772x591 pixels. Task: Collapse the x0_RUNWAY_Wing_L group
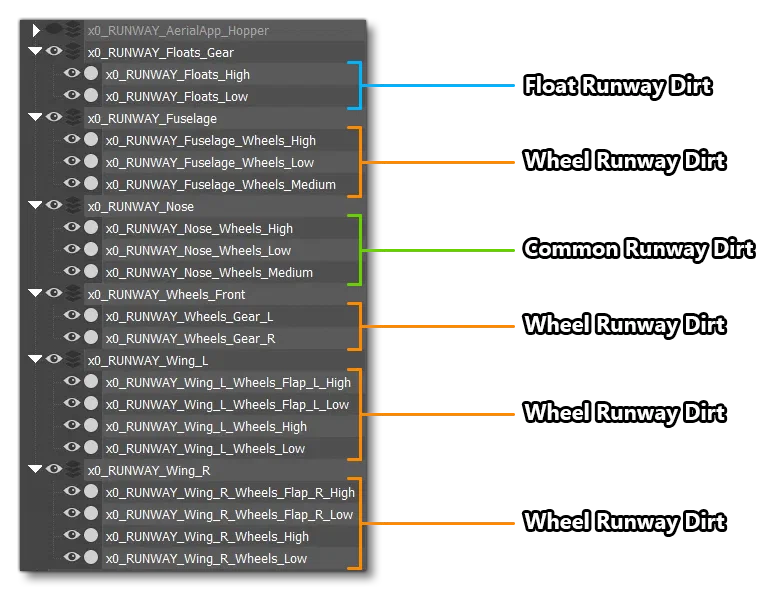click(x=35, y=359)
